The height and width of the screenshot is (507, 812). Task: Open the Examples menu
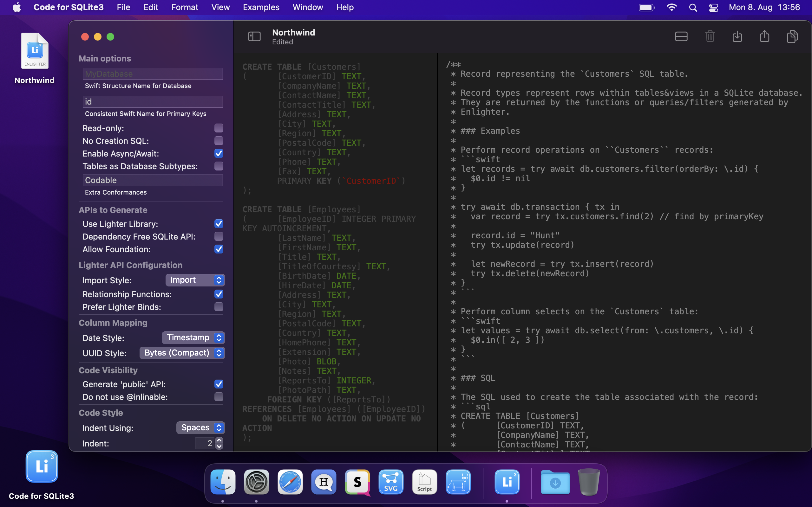(x=261, y=7)
